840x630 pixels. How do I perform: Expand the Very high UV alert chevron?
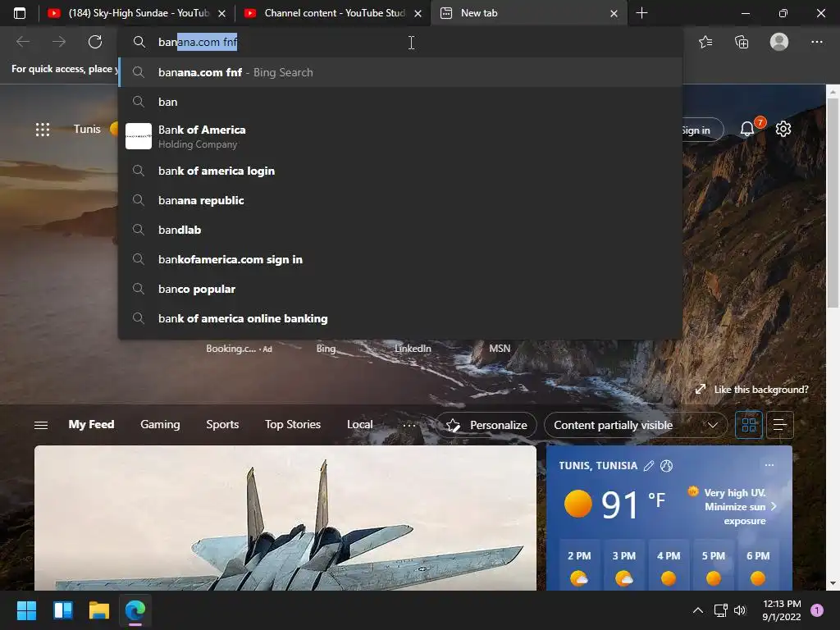tap(774, 506)
